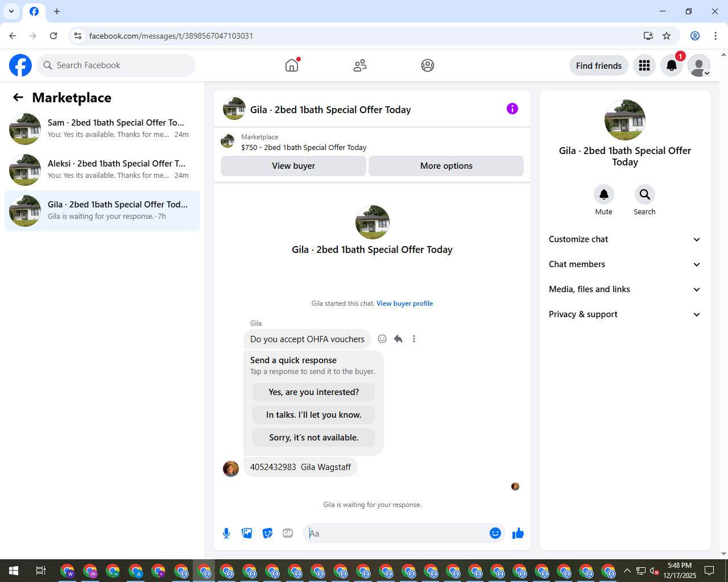Click the Find friends button
Screen dimensions: 728x582
click(599, 65)
